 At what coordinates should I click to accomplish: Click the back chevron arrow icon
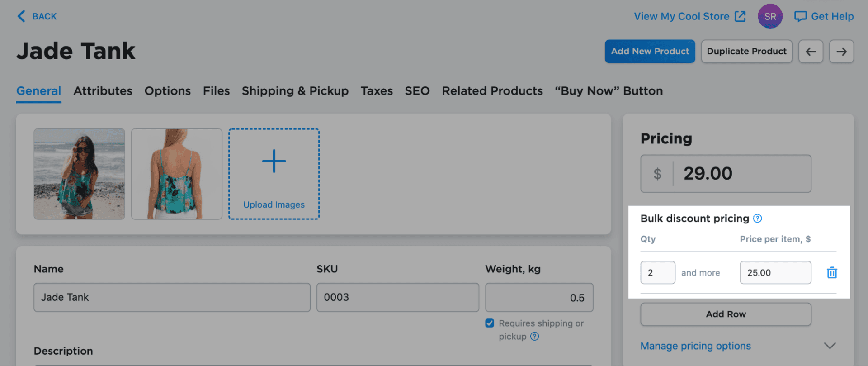click(21, 16)
